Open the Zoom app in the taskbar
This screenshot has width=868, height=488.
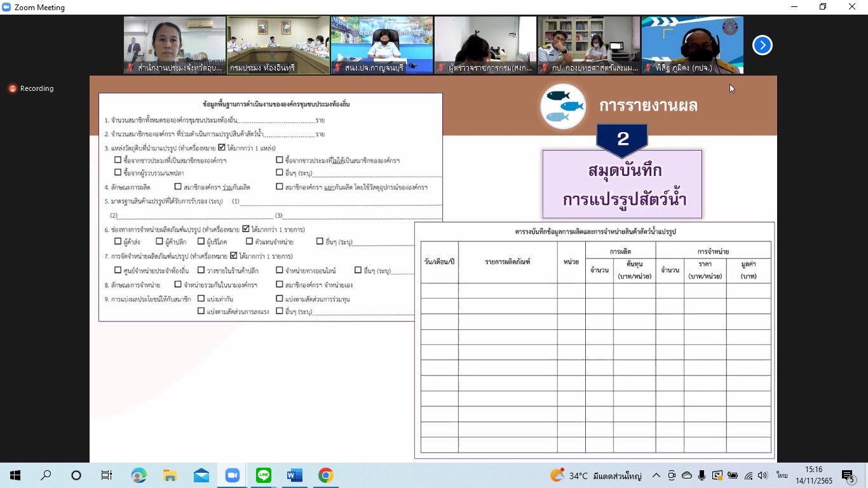233,475
